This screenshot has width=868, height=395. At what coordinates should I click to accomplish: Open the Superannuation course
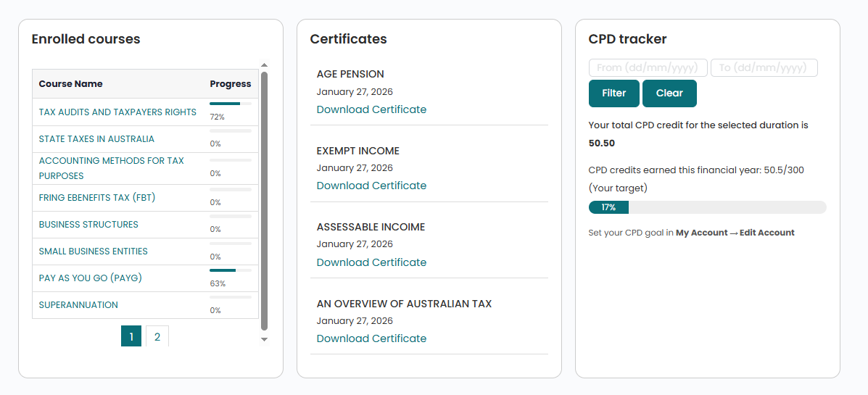78,305
